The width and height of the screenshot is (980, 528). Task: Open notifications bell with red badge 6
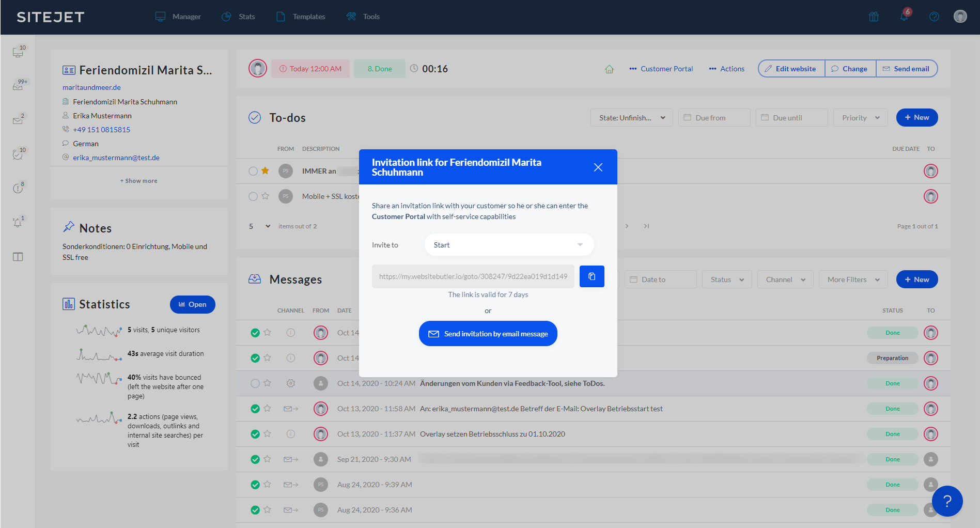point(905,15)
